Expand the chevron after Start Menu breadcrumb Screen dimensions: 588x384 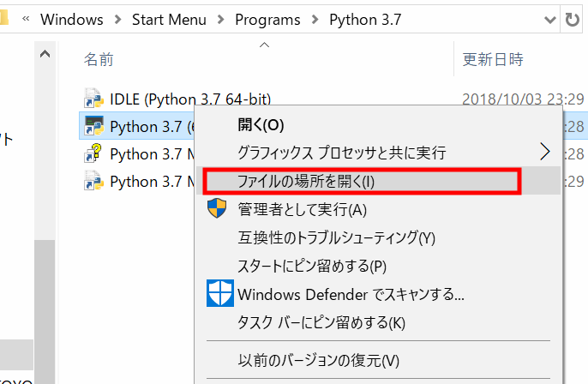221,19
